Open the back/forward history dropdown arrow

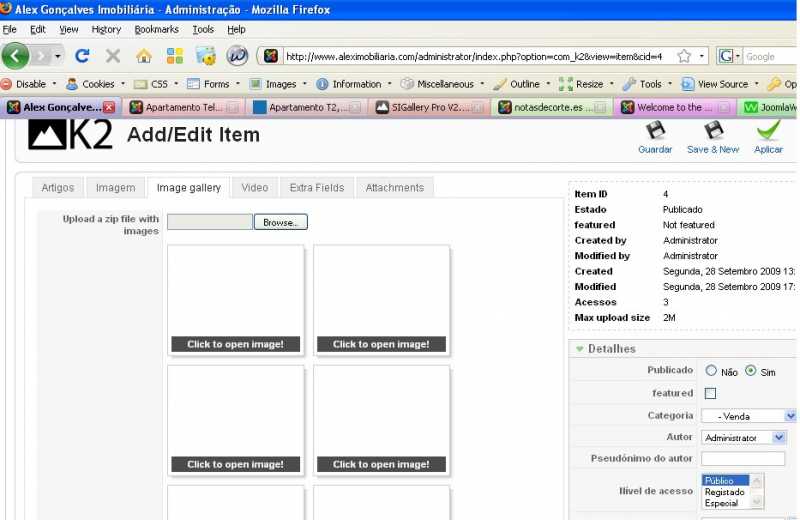[x=58, y=56]
